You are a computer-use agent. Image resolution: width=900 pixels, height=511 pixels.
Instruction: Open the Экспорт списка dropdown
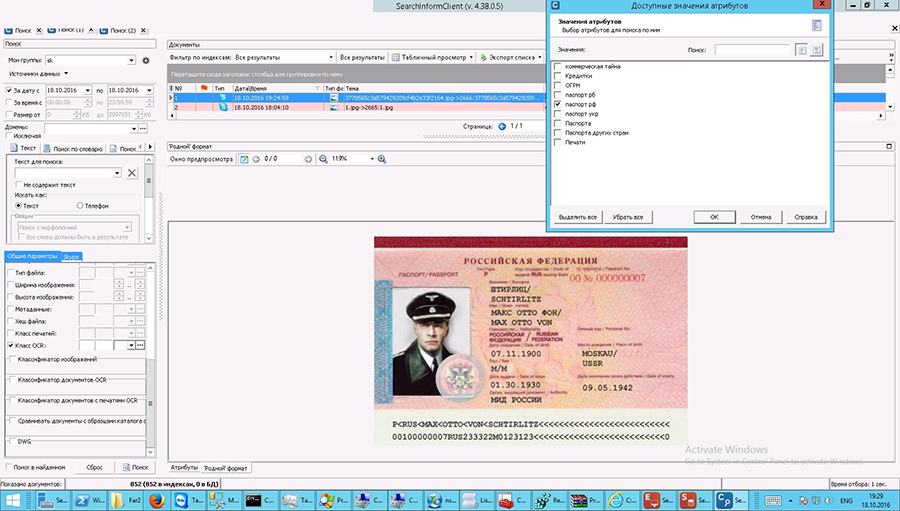[x=540, y=57]
